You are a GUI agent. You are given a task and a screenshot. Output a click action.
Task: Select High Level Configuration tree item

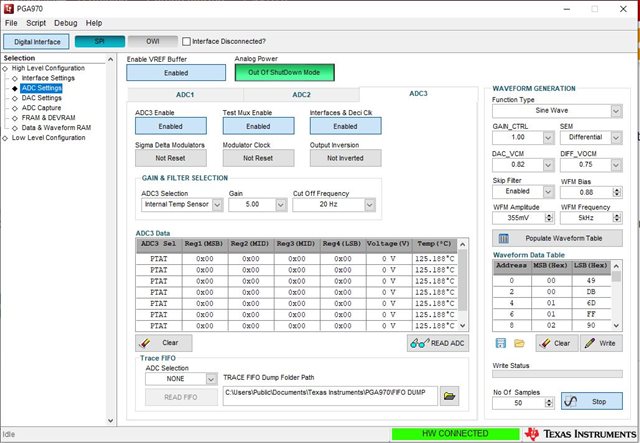point(48,68)
